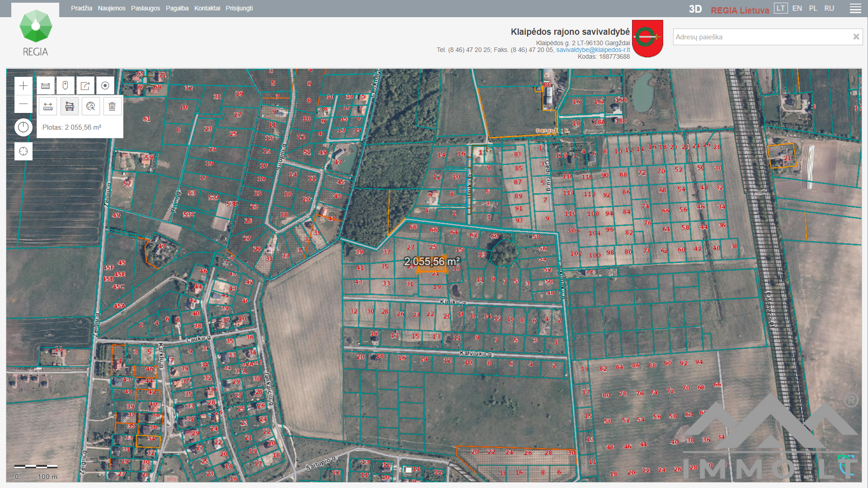The height and width of the screenshot is (488, 868).
Task: Click the Klaipėda district coat of arms
Action: (x=647, y=38)
